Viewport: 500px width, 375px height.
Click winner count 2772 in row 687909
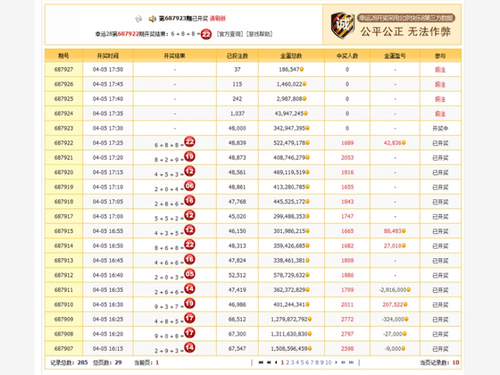347,319
